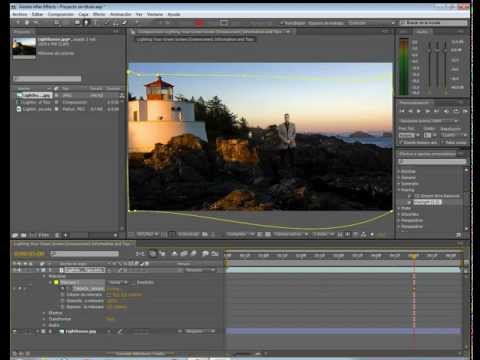Collapse the Máscaras property group
This screenshot has width=480, height=360.
44,276
